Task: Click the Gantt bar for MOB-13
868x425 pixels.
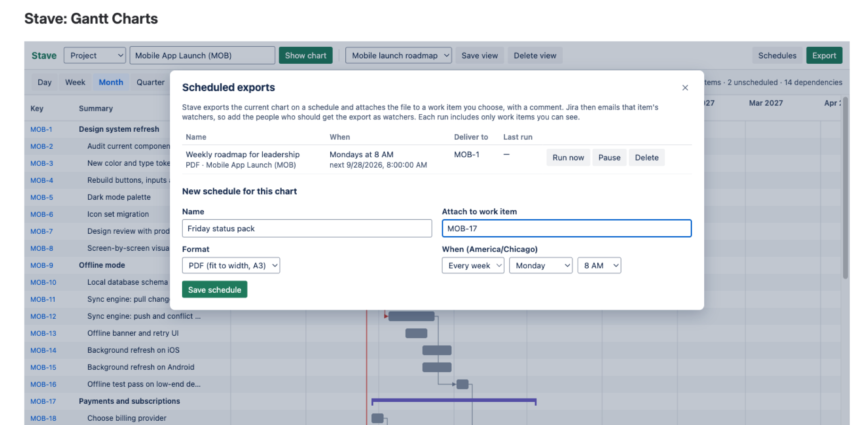Action: (416, 333)
